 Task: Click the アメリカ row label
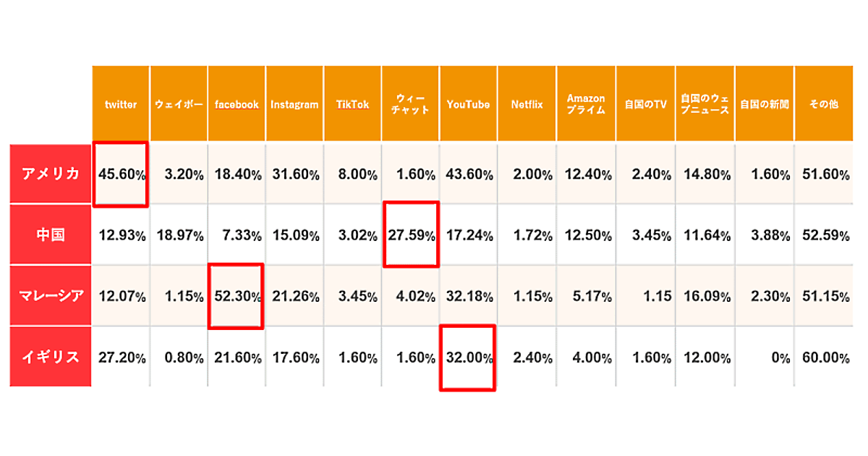click(x=51, y=174)
